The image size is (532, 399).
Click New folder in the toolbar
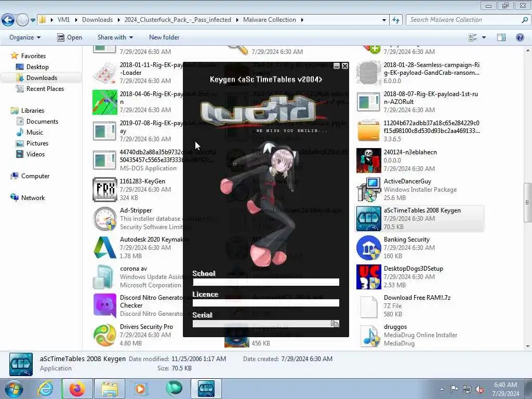[x=164, y=37]
